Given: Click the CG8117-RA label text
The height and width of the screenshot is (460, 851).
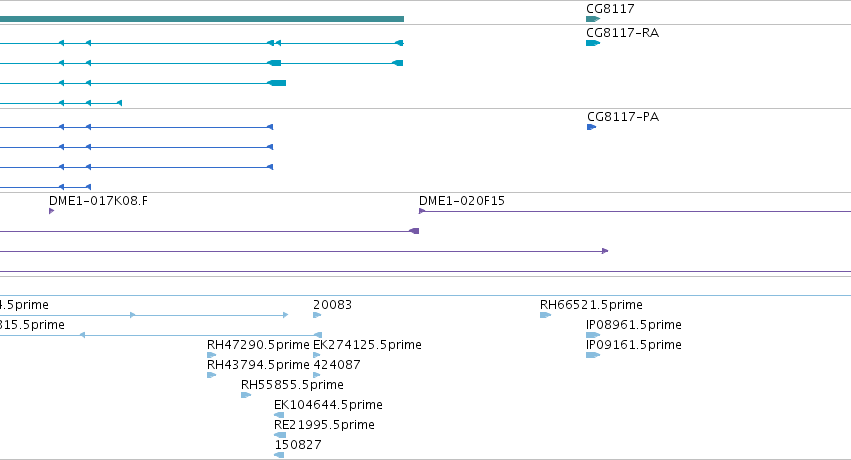Looking at the screenshot, I should tap(623, 33).
